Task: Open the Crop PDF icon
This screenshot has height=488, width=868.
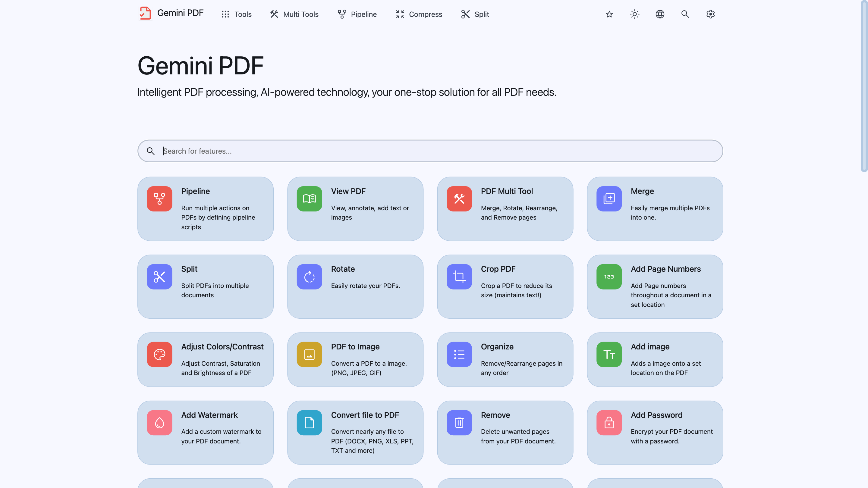Action: [x=459, y=277]
